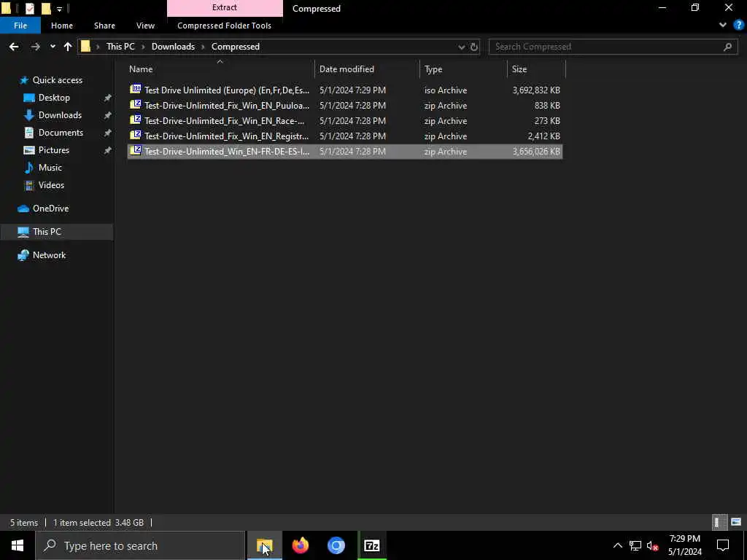This screenshot has height=560, width=747.
Task: Select Quick access in navigation pane
Action: click(x=57, y=80)
